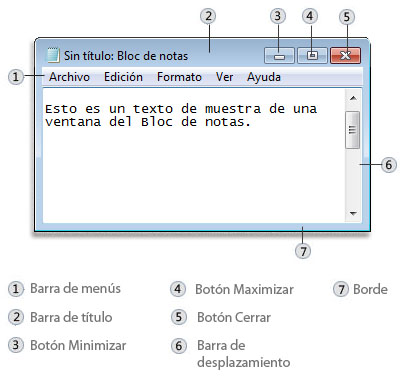400x377 pixels.
Task: Click the 'Botón Cerrar' legend label
Action: point(234,317)
